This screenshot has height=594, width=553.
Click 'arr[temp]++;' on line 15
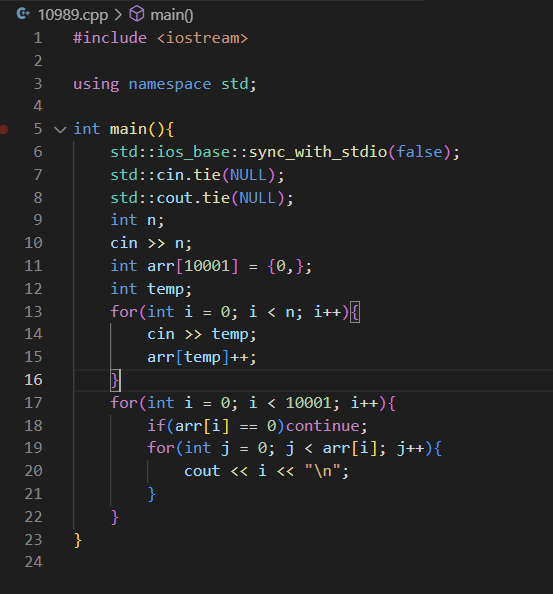(202, 357)
